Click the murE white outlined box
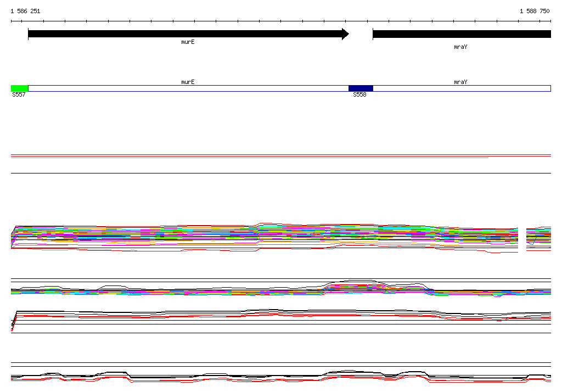The width and height of the screenshot is (562, 392). (x=188, y=88)
